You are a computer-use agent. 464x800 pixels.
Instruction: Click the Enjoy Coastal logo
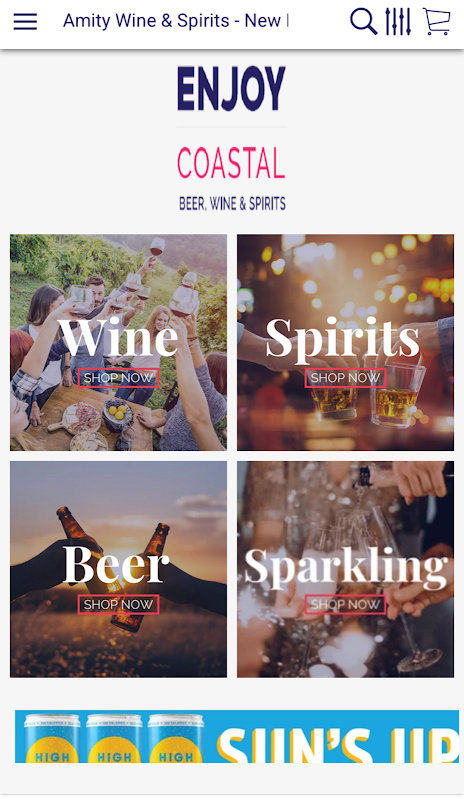232,138
